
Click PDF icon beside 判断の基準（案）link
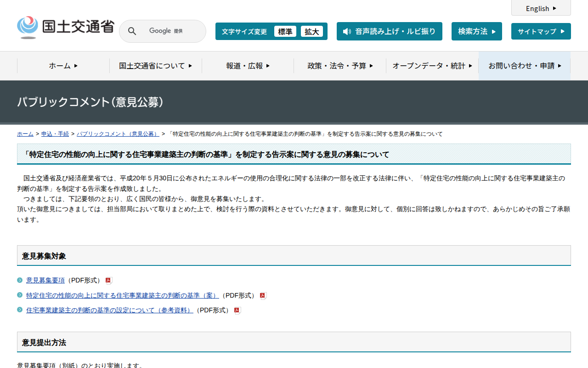tap(263, 296)
